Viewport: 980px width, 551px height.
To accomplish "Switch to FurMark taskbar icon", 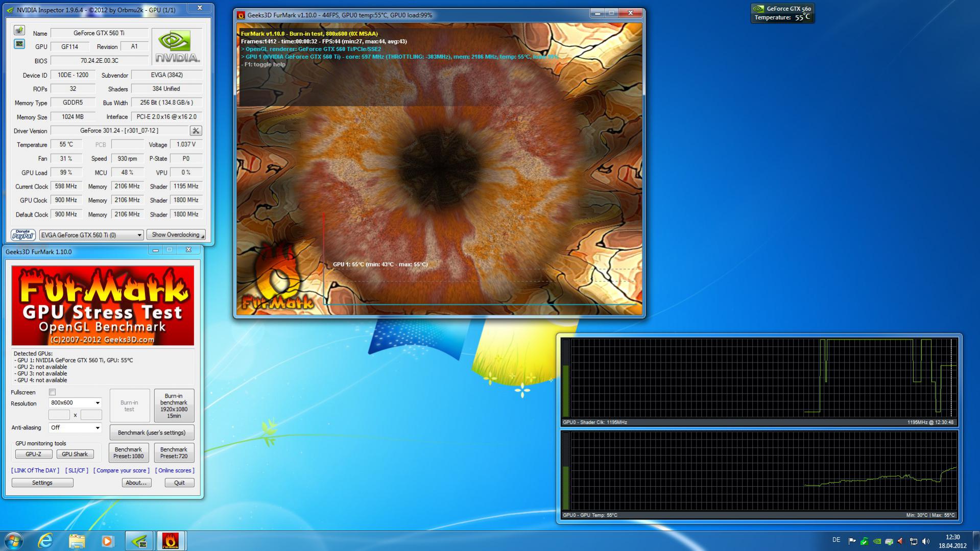I will 171,541.
